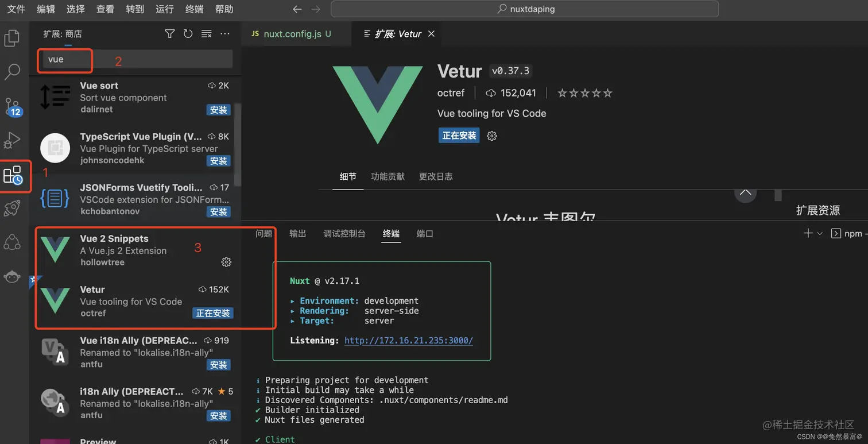Image resolution: width=868 pixels, height=444 pixels.
Task: Clear extension search results icon
Action: 207,34
